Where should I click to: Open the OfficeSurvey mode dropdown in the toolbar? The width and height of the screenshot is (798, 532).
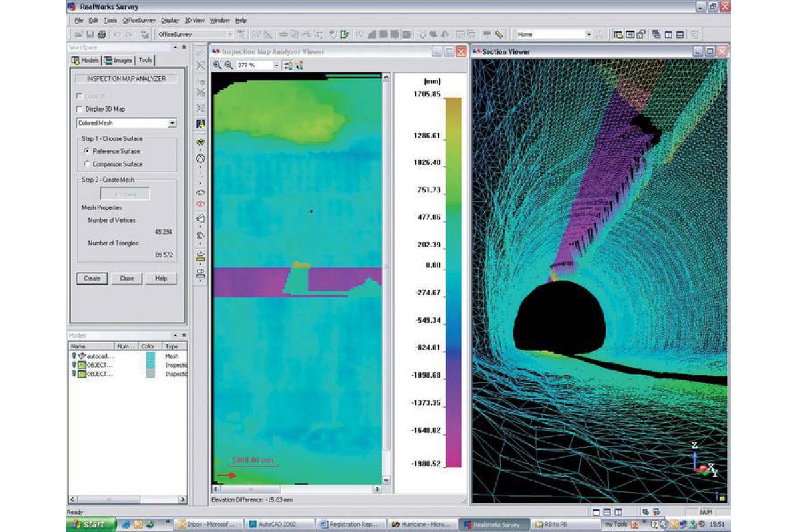pos(230,34)
